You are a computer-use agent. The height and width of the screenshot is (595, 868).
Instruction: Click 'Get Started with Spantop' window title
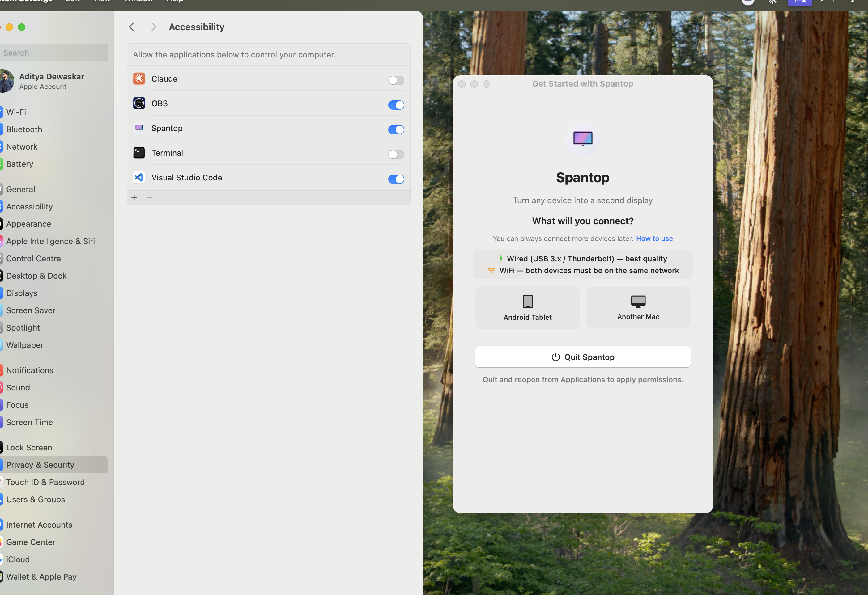[583, 84]
